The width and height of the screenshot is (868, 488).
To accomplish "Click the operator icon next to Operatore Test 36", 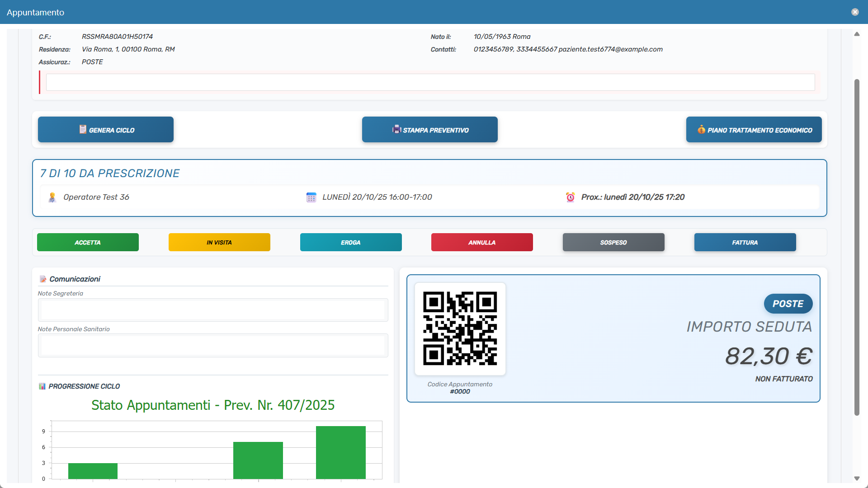I will point(52,197).
